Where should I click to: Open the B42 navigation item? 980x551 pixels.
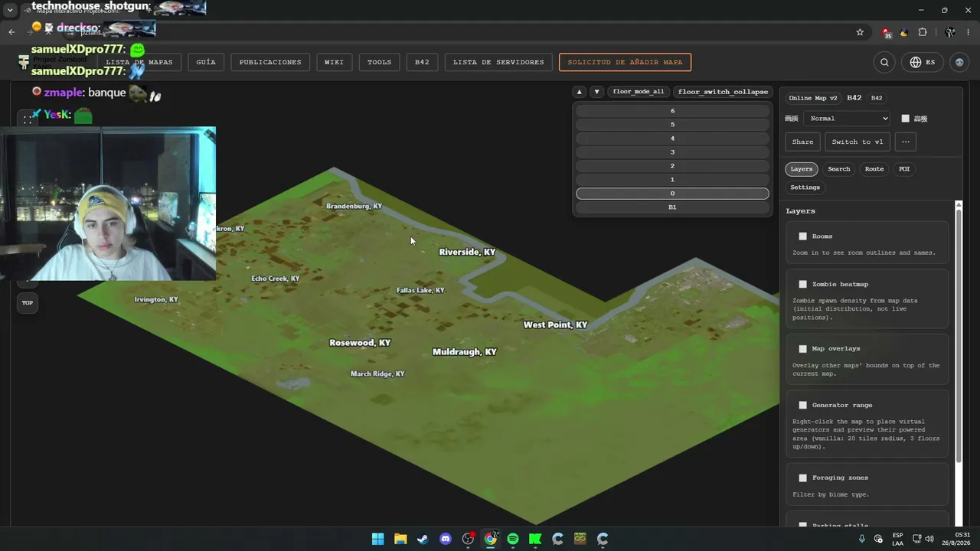[x=422, y=62]
